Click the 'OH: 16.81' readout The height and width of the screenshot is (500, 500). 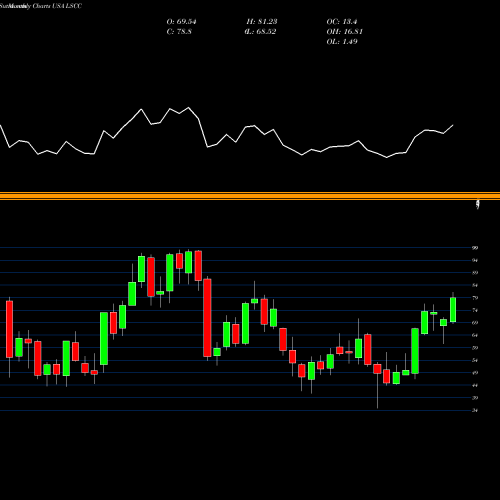click(344, 32)
